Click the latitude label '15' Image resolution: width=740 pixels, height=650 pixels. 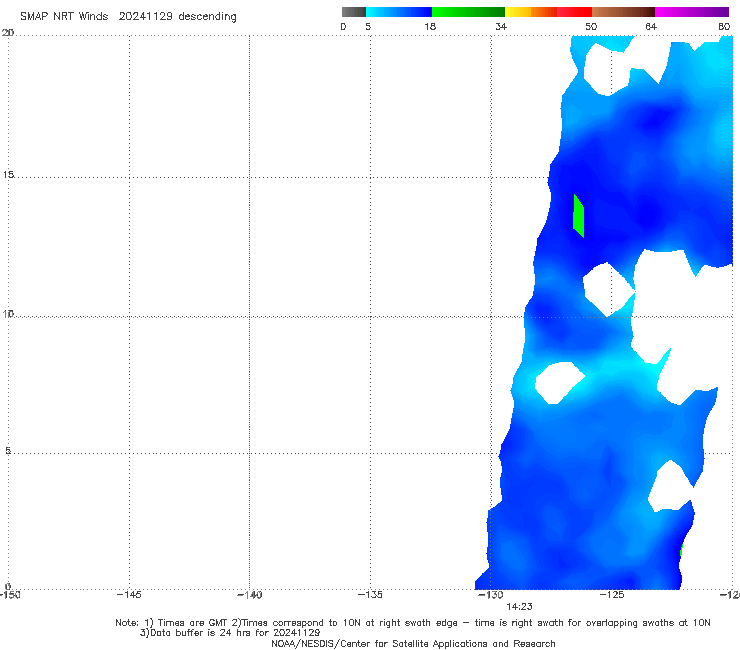click(8, 175)
